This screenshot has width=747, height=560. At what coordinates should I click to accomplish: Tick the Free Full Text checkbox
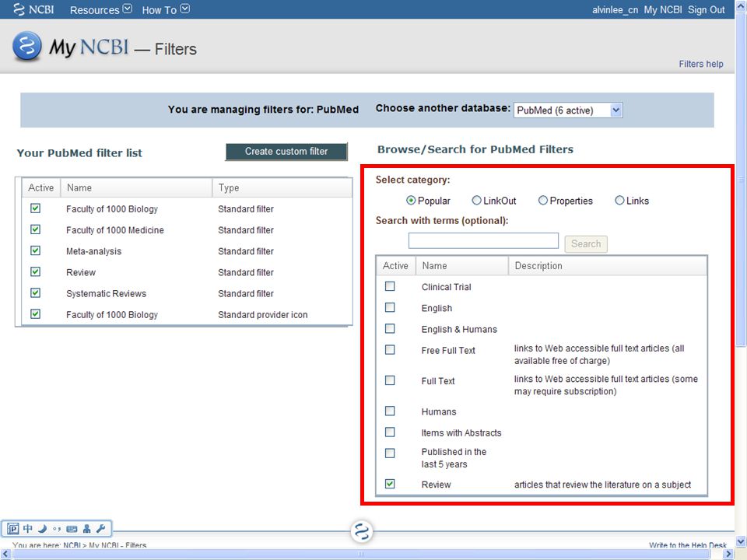tap(390, 350)
